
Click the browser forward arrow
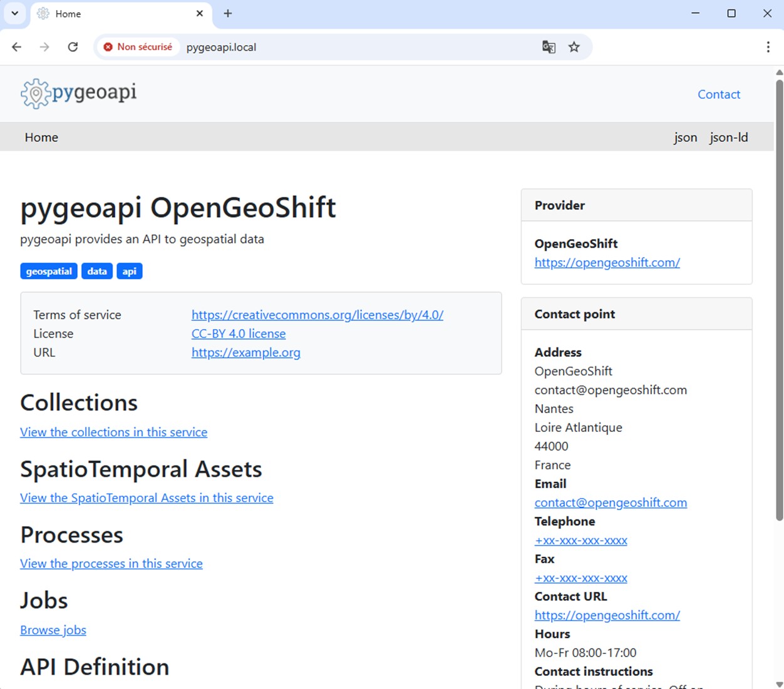pyautogui.click(x=44, y=47)
